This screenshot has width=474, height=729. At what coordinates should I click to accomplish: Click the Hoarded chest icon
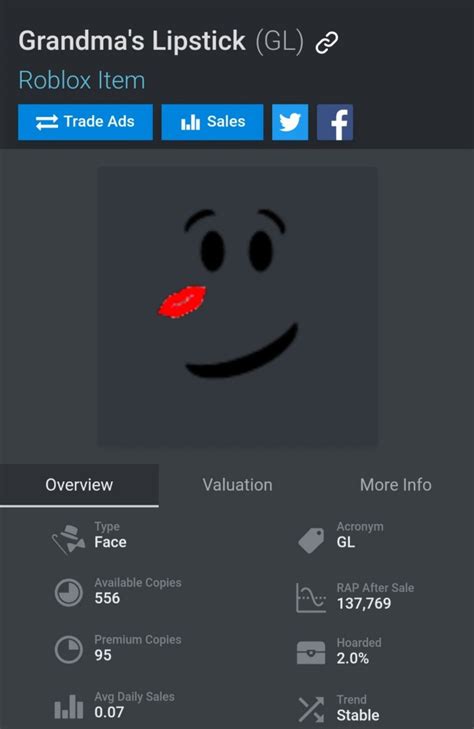tap(311, 652)
